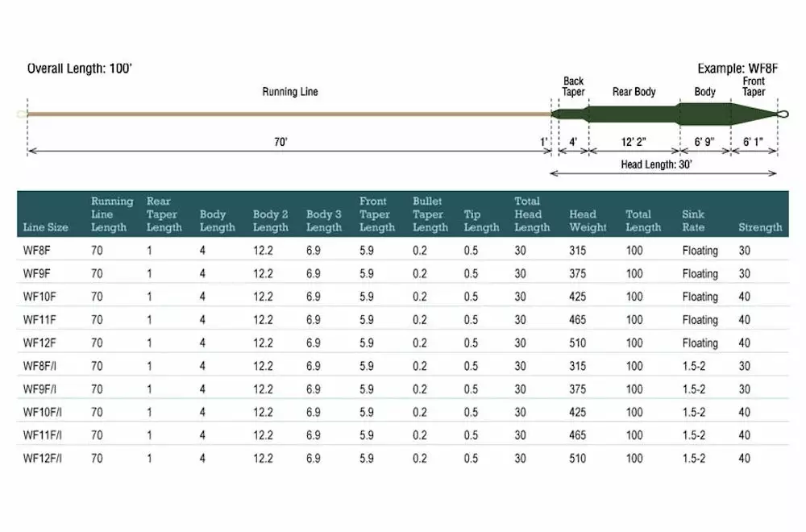This screenshot has width=806, height=532.
Task: Click the dark green Rear Body segment in diagram
Action: [x=634, y=113]
